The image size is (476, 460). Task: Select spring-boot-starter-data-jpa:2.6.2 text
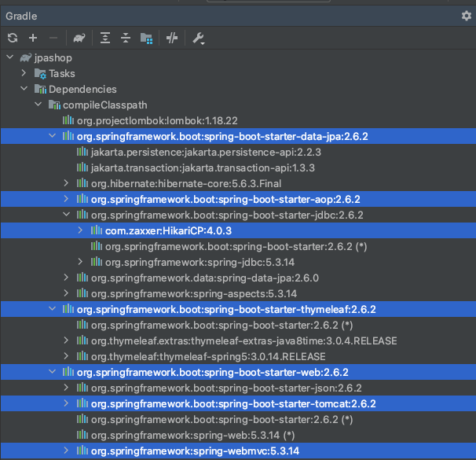pos(222,136)
